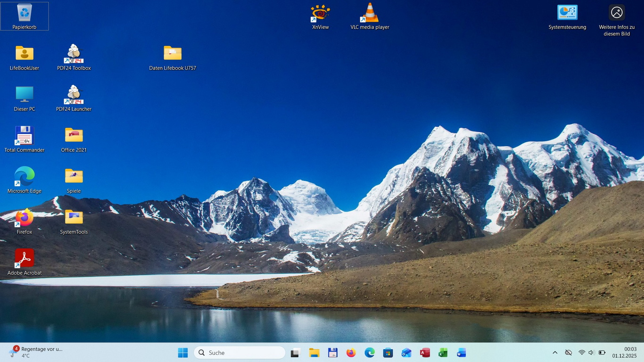Image resolution: width=644 pixels, height=362 pixels.
Task: Launch Excel from the taskbar
Action: tap(443, 353)
